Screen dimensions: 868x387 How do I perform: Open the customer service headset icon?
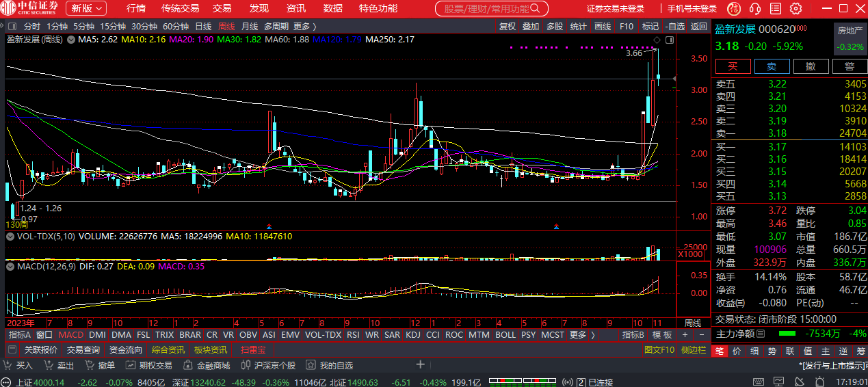tap(755, 8)
